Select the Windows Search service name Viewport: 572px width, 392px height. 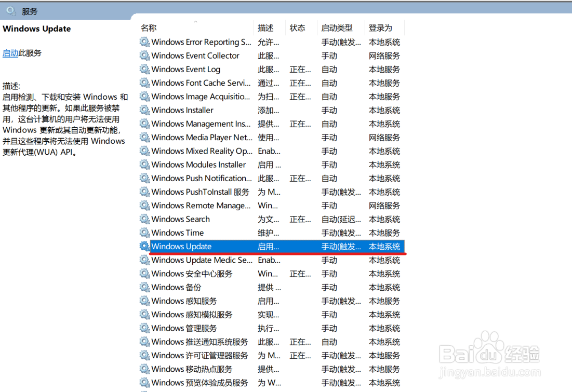181,219
